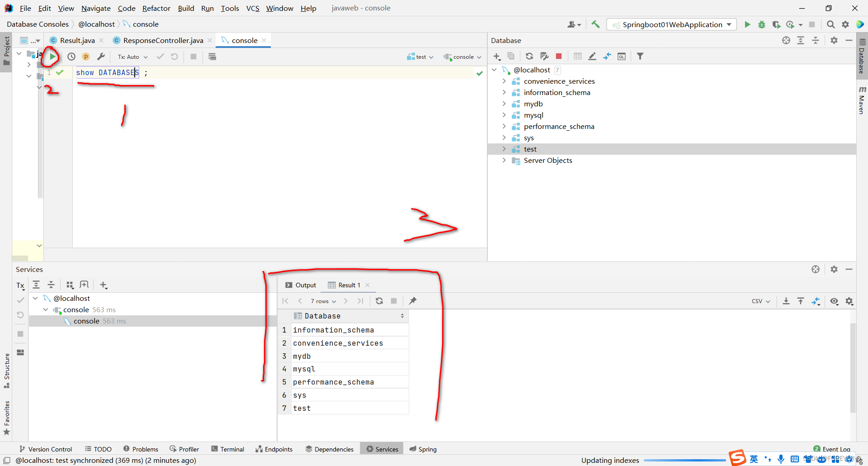Close the console editor tab
This screenshot has height=466, width=868.
264,40
